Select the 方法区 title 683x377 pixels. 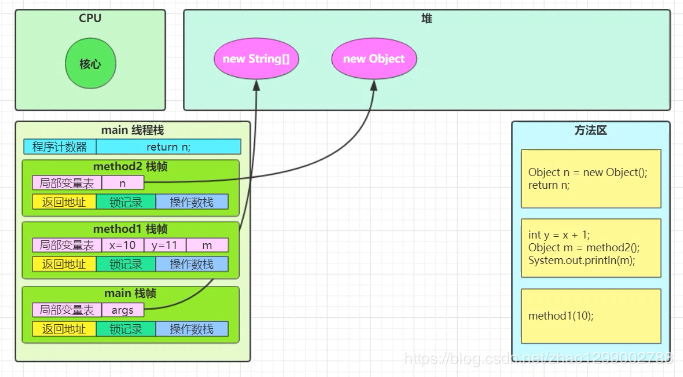click(x=591, y=130)
